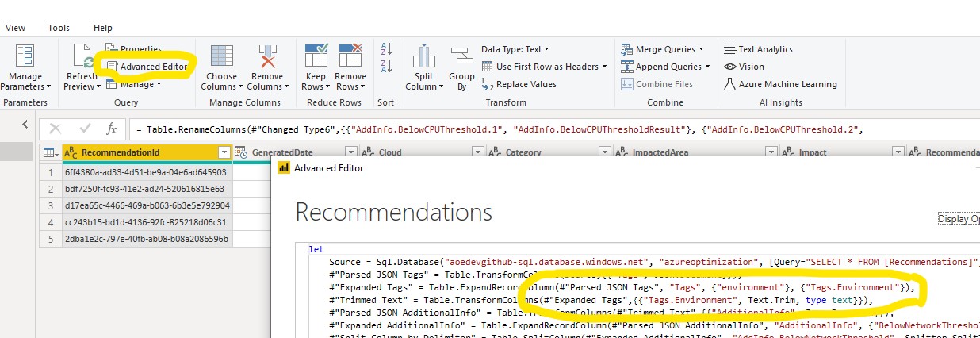Click the Refresh Preview icon

[x=82, y=57]
